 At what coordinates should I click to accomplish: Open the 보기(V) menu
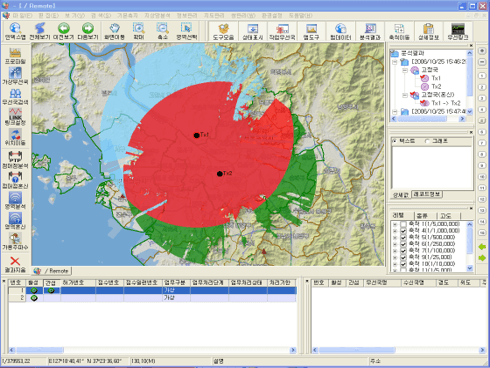click(75, 16)
